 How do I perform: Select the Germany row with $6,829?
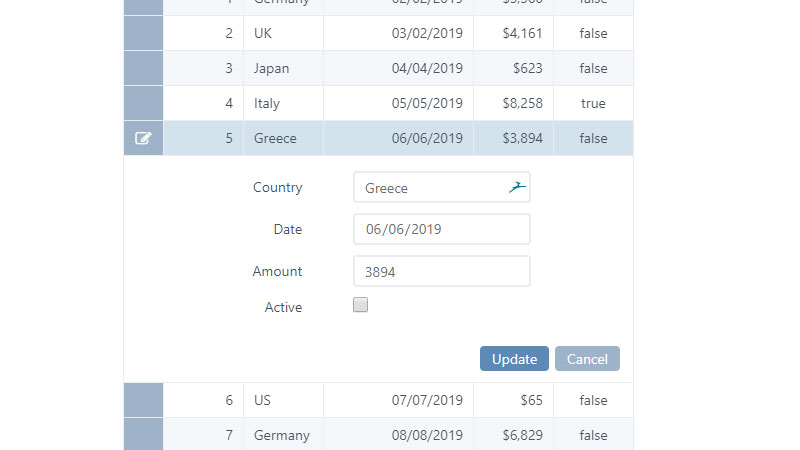click(x=398, y=435)
